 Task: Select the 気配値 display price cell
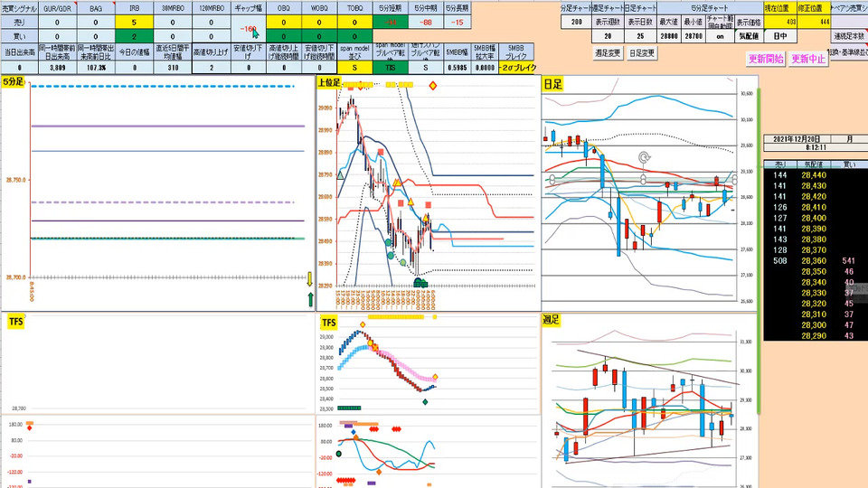coord(749,36)
